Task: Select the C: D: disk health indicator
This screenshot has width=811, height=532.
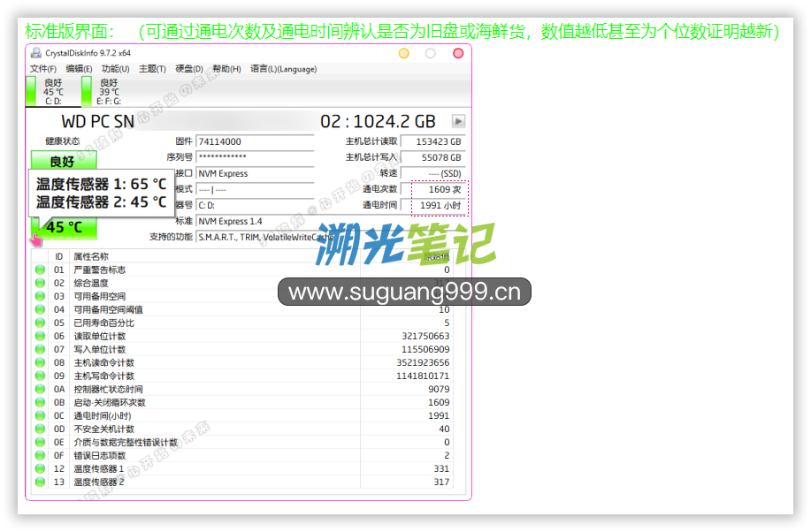Action: [x=52, y=90]
